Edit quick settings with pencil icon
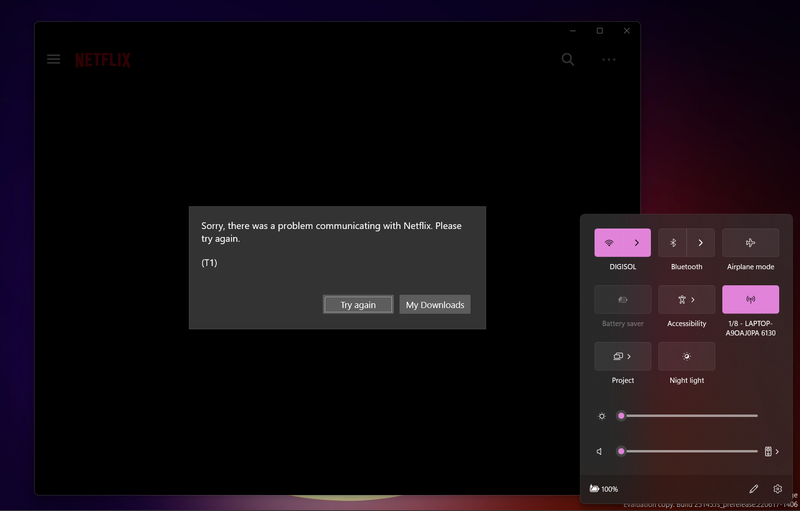This screenshot has height=511, width=800. click(754, 489)
